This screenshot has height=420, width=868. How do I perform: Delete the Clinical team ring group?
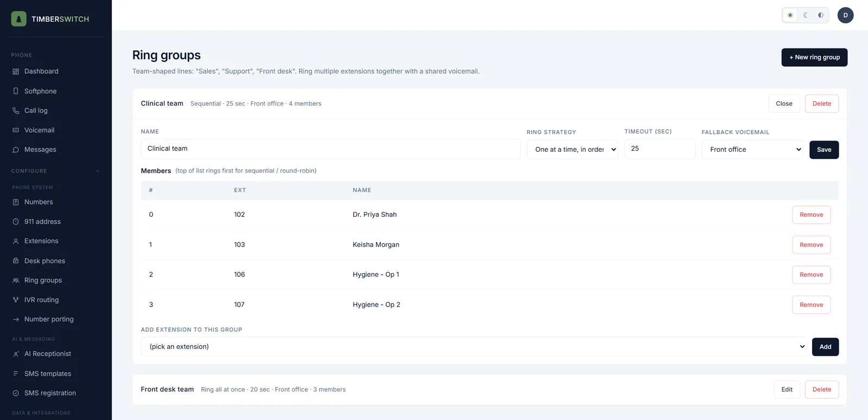click(x=821, y=104)
